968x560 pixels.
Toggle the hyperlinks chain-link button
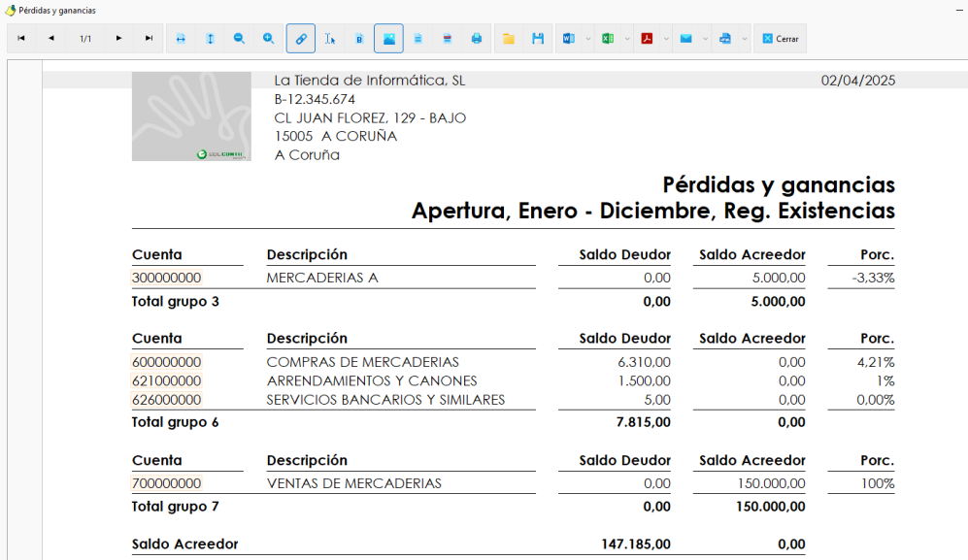(x=301, y=38)
